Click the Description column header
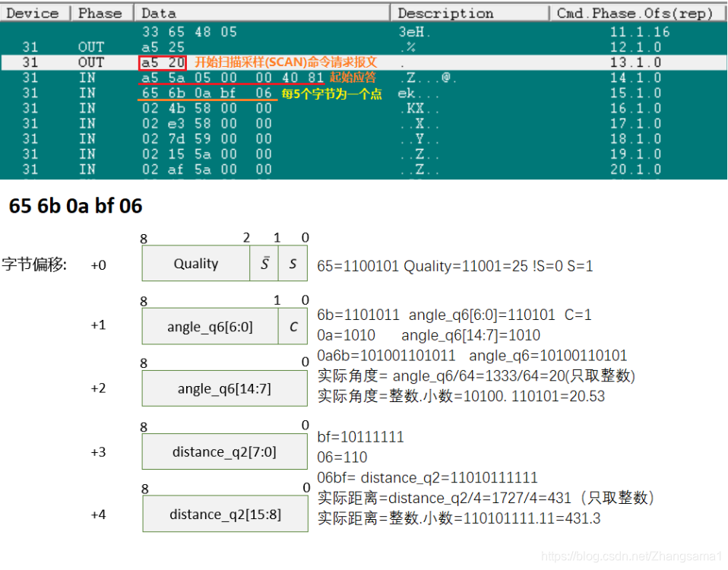The height and width of the screenshot is (570, 728). pos(470,13)
